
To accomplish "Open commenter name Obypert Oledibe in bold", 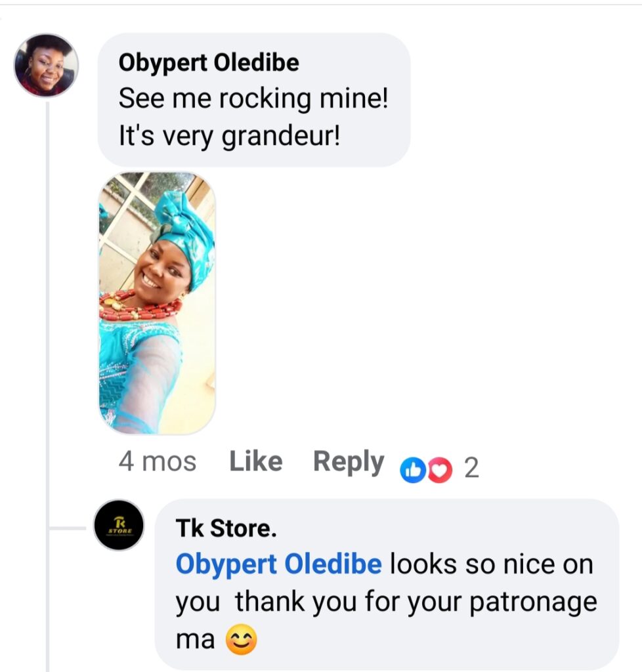I will 209,63.
